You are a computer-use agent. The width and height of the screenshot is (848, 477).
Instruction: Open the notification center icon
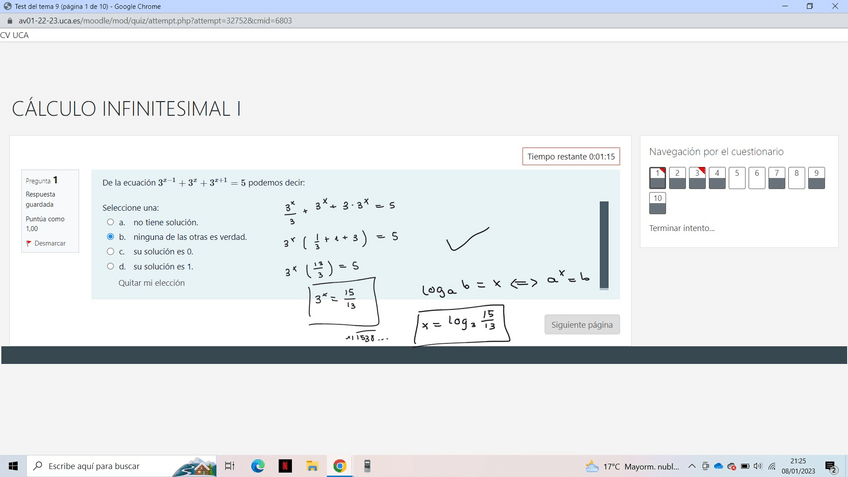coord(831,466)
